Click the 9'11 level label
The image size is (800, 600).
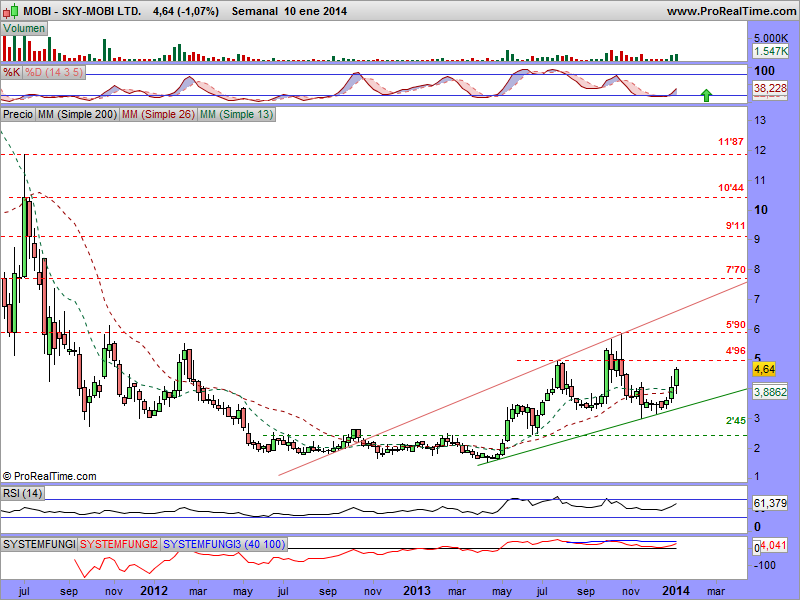point(735,226)
